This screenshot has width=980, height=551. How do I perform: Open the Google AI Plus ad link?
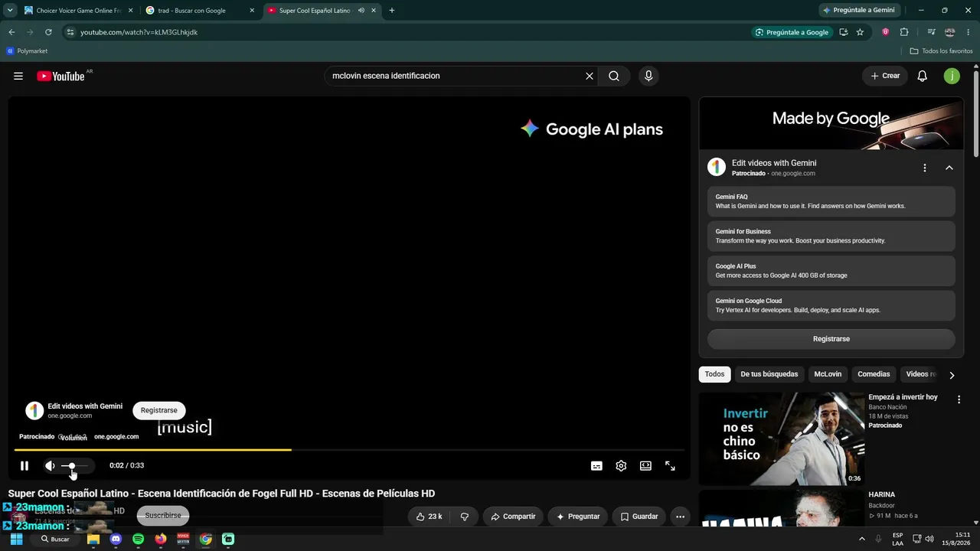(831, 271)
